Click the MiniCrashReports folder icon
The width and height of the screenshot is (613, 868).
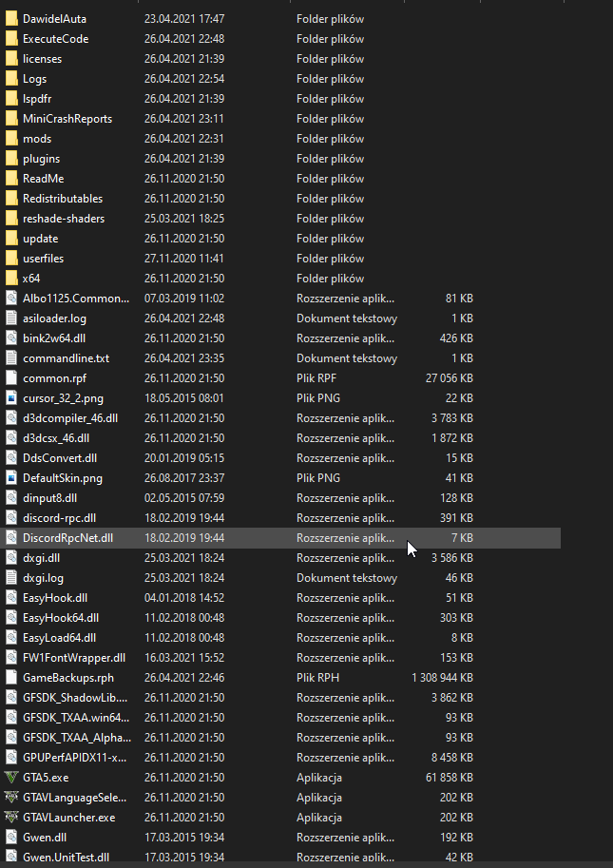point(11,119)
